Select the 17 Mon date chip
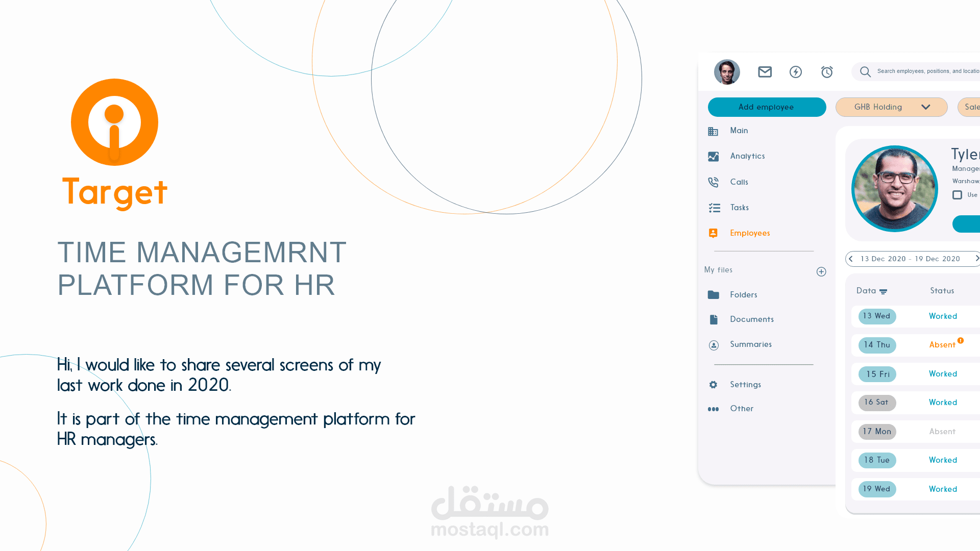980x551 pixels. coord(877,432)
